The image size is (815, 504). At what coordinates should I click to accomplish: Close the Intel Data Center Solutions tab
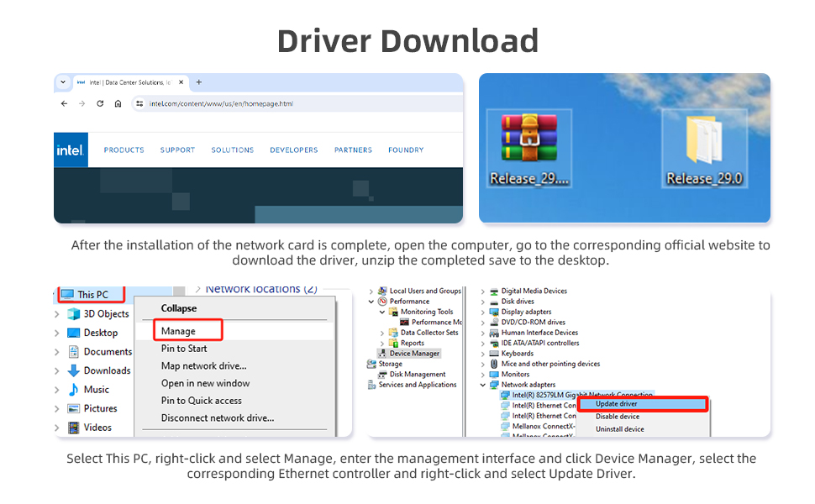pos(181,82)
